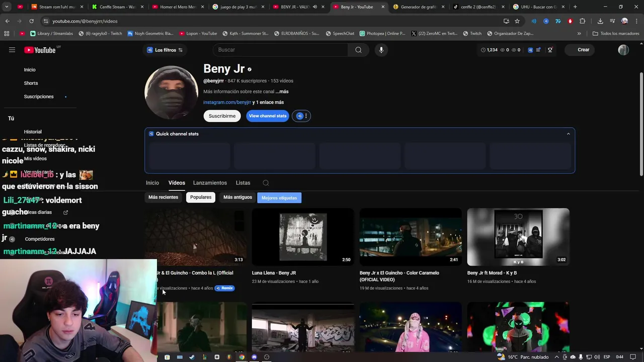
Task: Open the tab search dropdown arrow
Action: [x=7, y=7]
